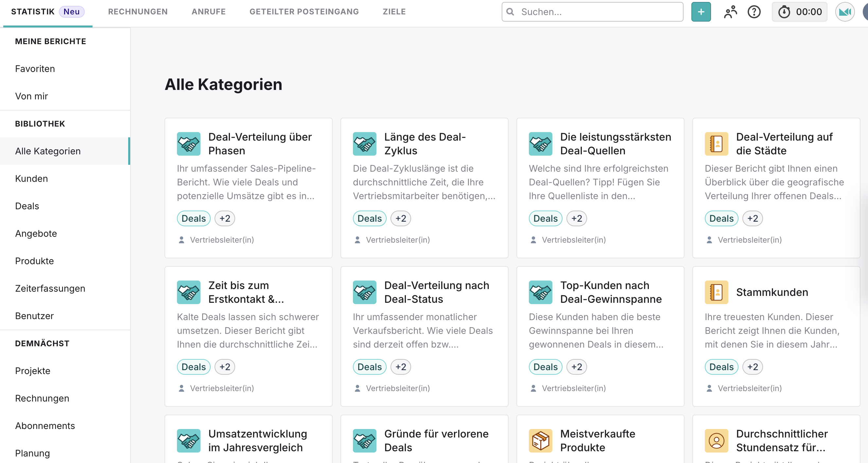This screenshot has width=868, height=463.
Task: Click Abonnements under Demnächst
Action: pyautogui.click(x=65, y=426)
